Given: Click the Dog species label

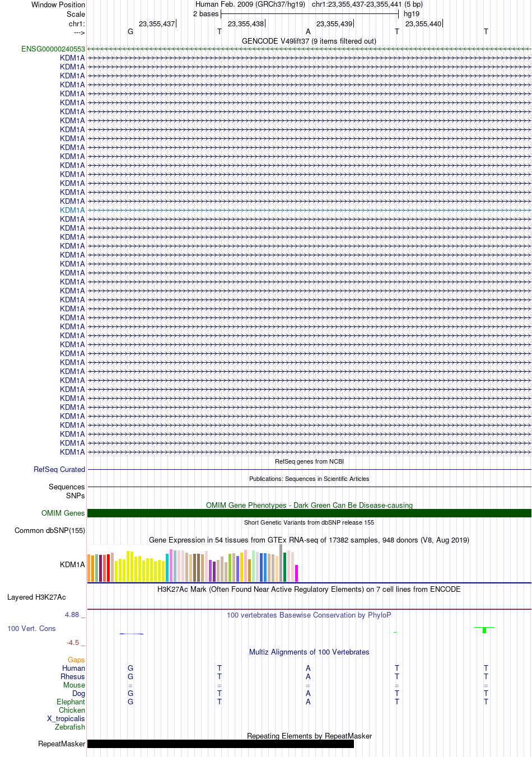Looking at the screenshot, I should (x=79, y=694).
